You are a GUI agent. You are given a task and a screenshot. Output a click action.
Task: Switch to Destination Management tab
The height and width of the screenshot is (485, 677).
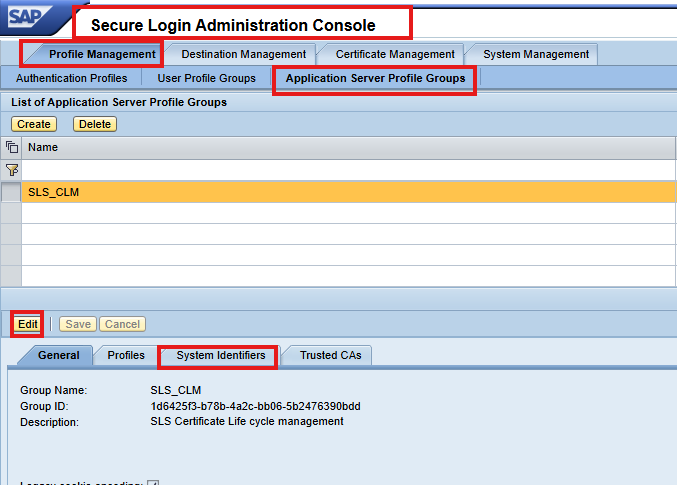(x=243, y=54)
